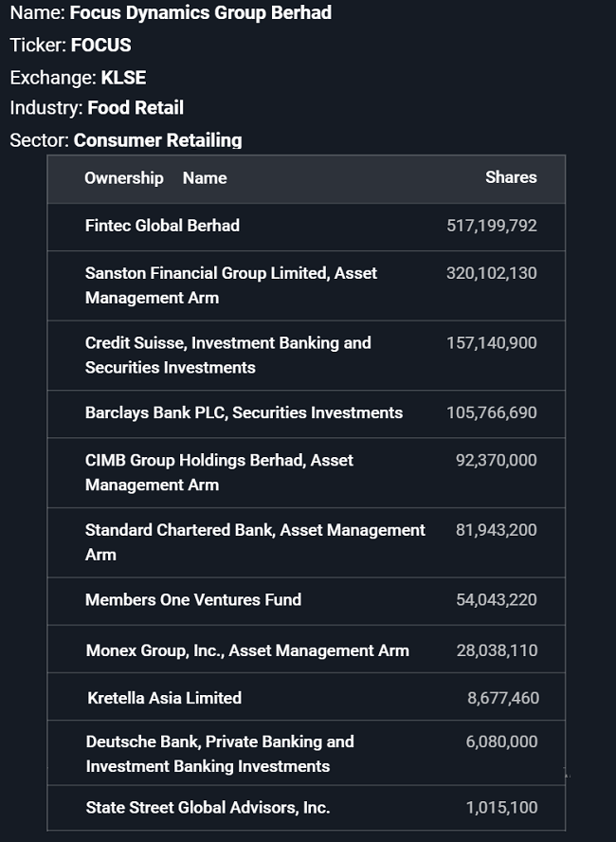Select Deutsche Bank Private Banking row
616x842 pixels.
(306, 752)
